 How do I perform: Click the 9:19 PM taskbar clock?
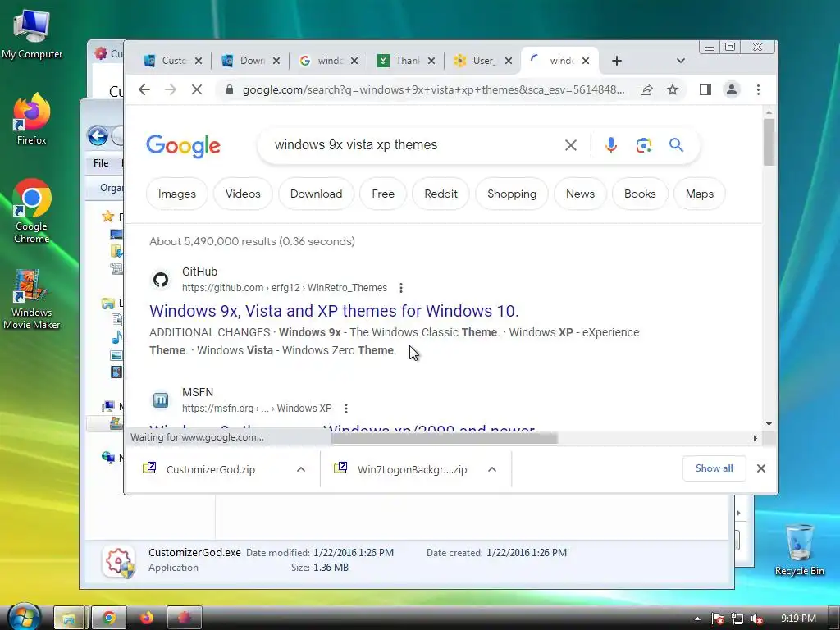tap(798, 619)
